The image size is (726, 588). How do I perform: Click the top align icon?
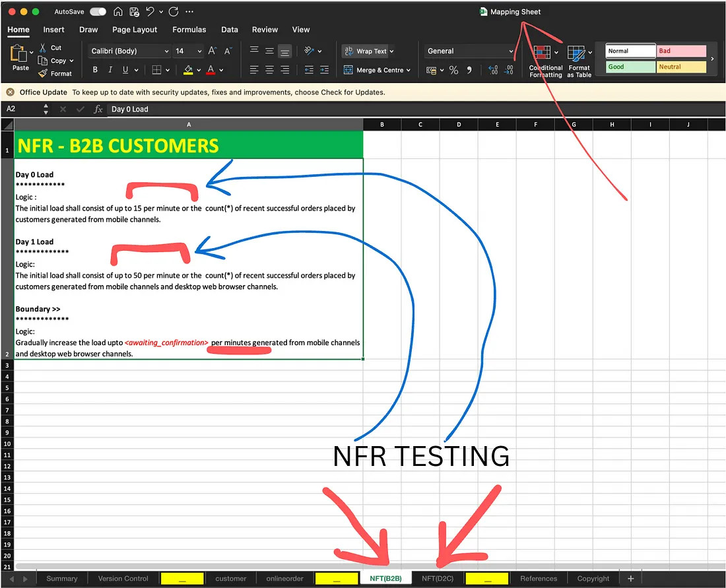pos(254,50)
